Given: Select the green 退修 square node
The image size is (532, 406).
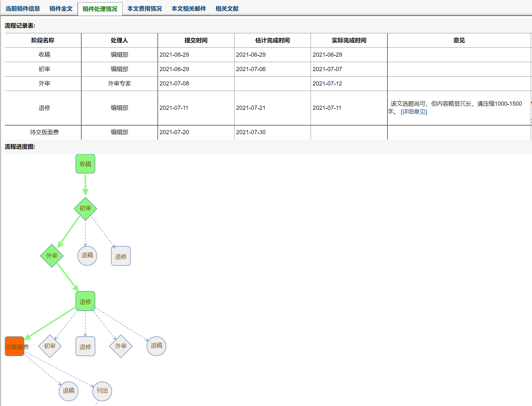Looking at the screenshot, I should [x=85, y=301].
